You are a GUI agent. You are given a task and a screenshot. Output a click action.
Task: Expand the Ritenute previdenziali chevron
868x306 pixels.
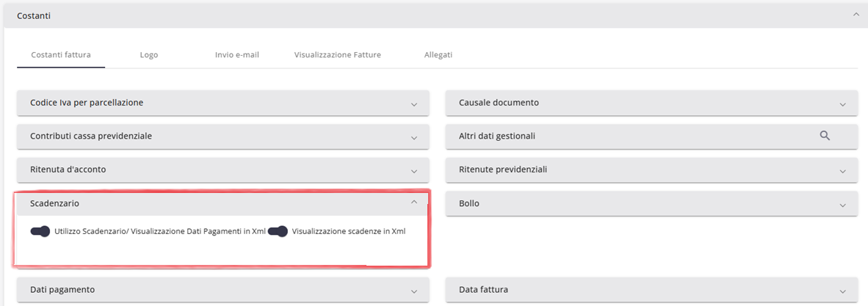pyautogui.click(x=843, y=170)
